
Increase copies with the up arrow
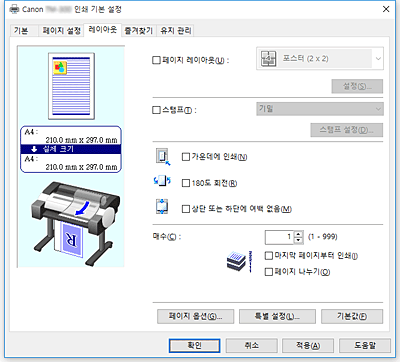pos(299,234)
